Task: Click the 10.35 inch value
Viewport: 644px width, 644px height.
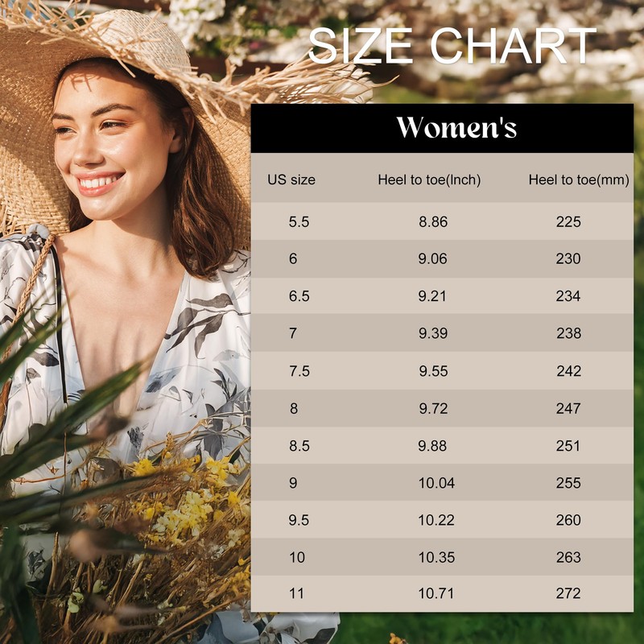Action: click(x=436, y=557)
